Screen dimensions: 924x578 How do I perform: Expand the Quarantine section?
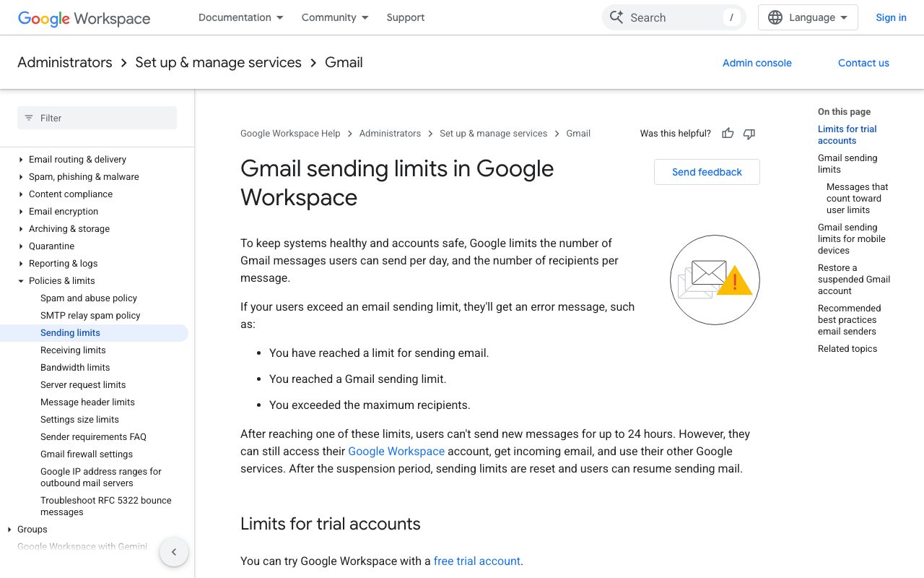(21, 246)
